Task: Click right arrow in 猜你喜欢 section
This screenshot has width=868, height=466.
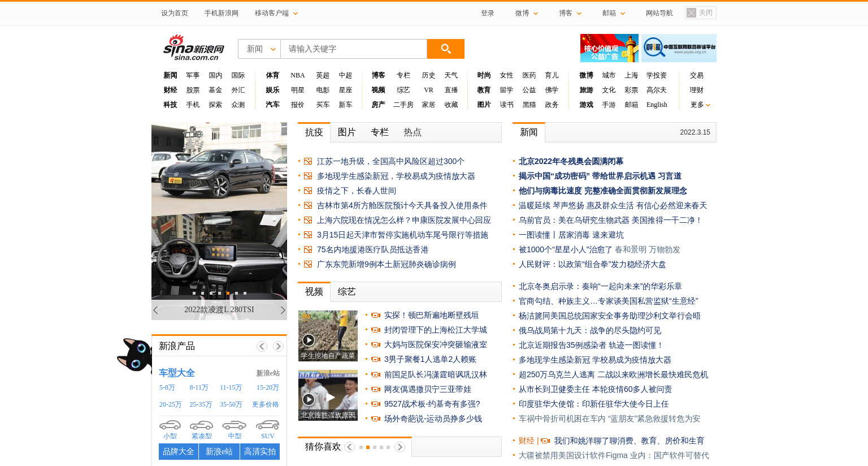Action: tap(400, 447)
